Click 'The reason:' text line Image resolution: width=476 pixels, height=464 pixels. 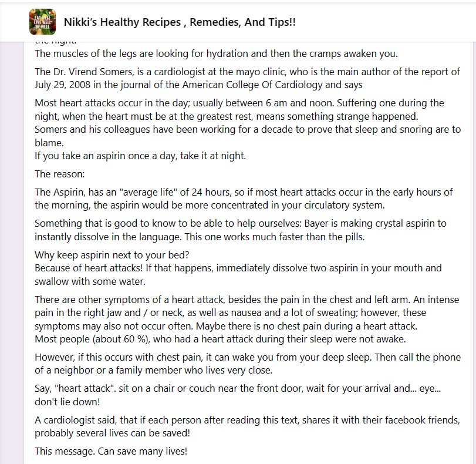[60, 174]
